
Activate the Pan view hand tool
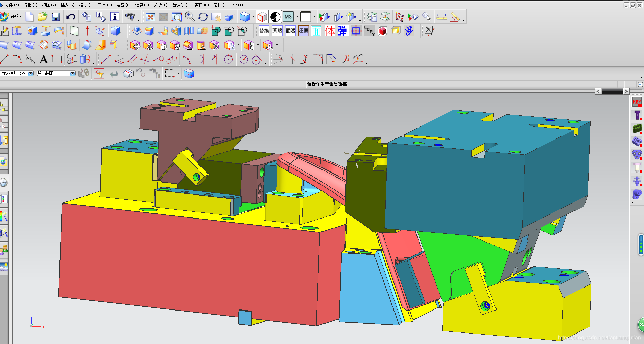[x=216, y=17]
